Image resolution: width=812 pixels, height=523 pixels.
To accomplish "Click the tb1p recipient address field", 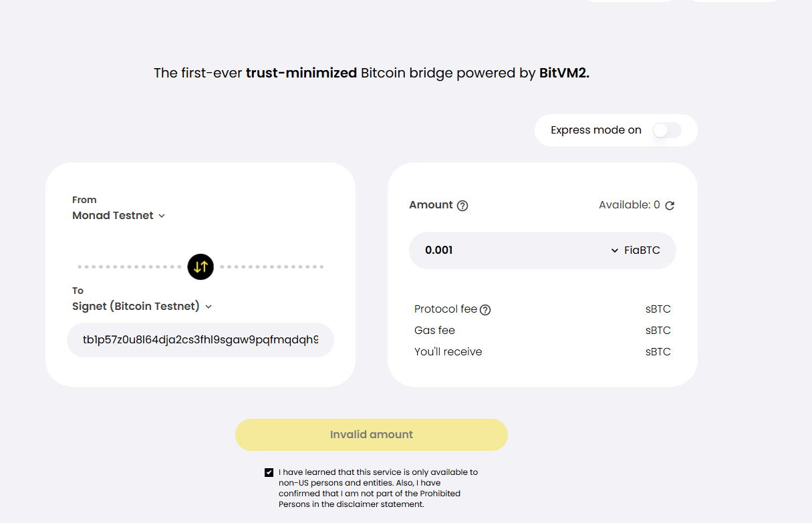I will [200, 340].
